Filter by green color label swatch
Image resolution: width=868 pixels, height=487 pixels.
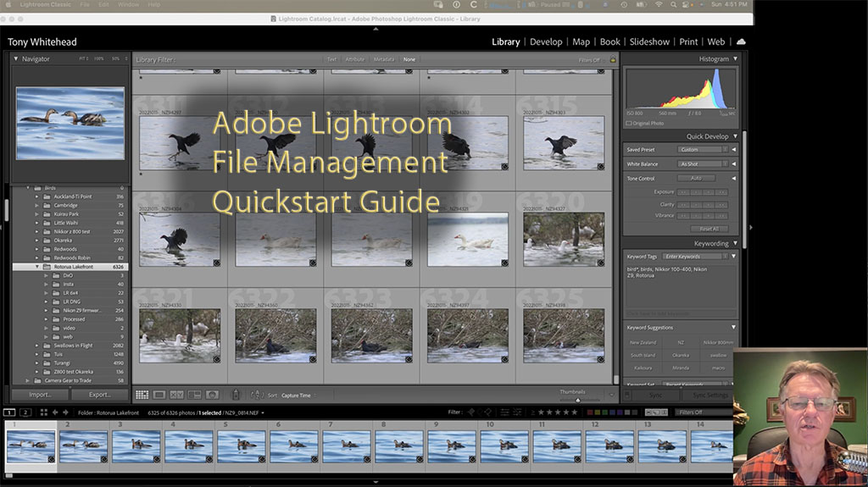click(604, 412)
